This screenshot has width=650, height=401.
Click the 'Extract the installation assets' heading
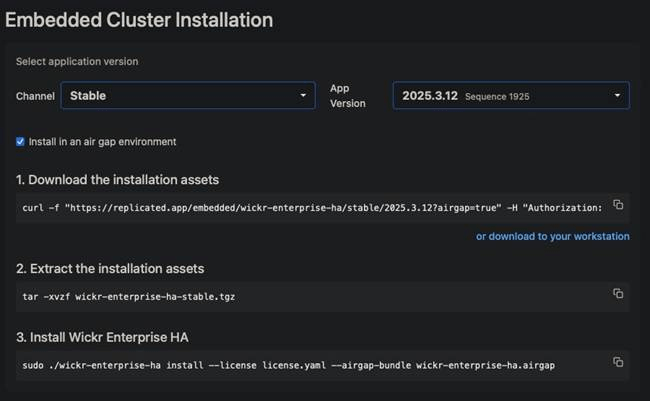pyautogui.click(x=109, y=267)
